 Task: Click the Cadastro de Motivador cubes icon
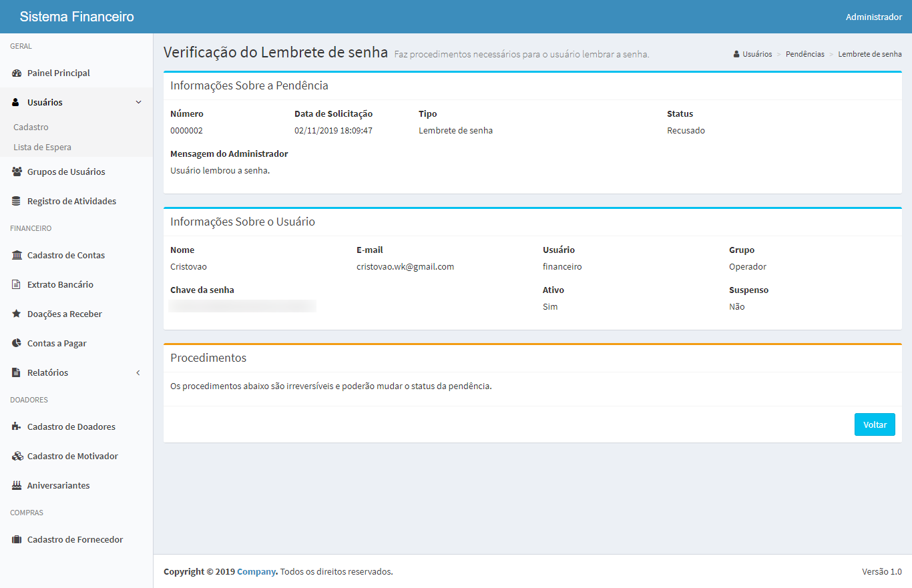coord(17,457)
